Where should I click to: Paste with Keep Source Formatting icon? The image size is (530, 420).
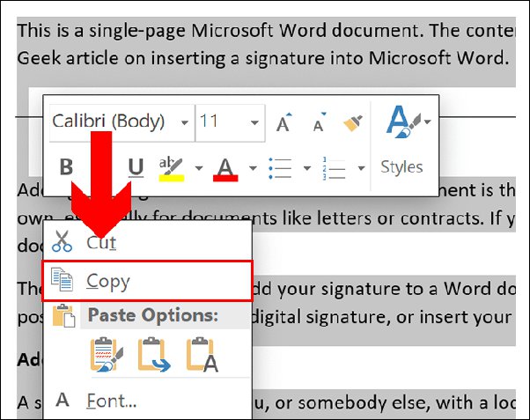click(x=106, y=354)
